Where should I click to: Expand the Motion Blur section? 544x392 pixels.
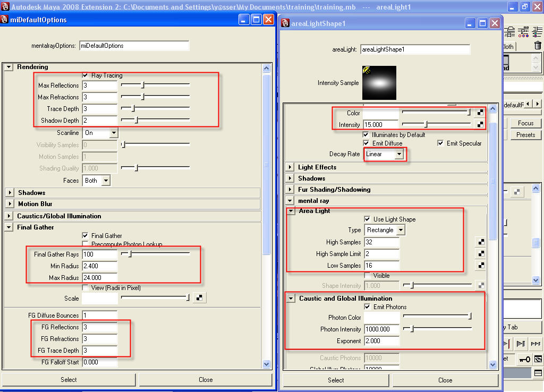click(x=10, y=203)
